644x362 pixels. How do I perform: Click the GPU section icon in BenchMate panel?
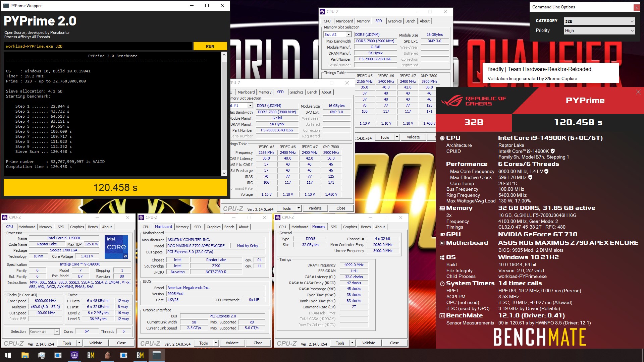(442, 235)
